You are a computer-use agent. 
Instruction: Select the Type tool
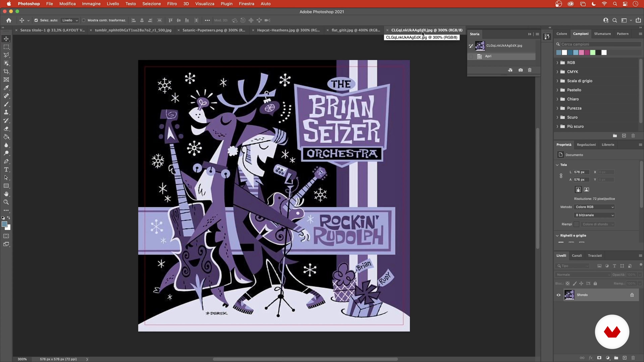coord(6,170)
